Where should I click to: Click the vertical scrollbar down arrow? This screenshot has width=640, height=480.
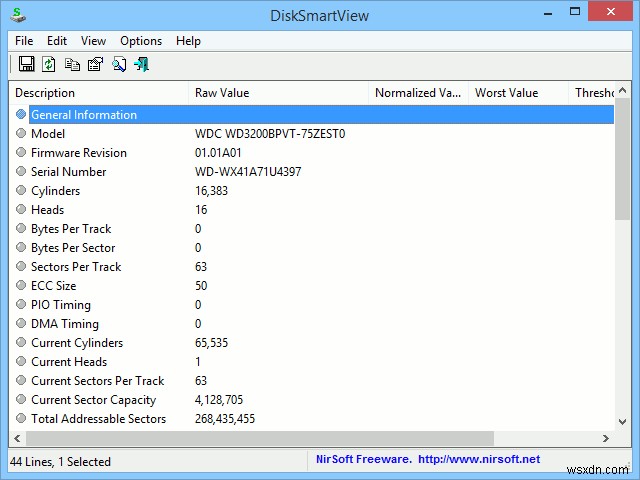tap(622, 422)
